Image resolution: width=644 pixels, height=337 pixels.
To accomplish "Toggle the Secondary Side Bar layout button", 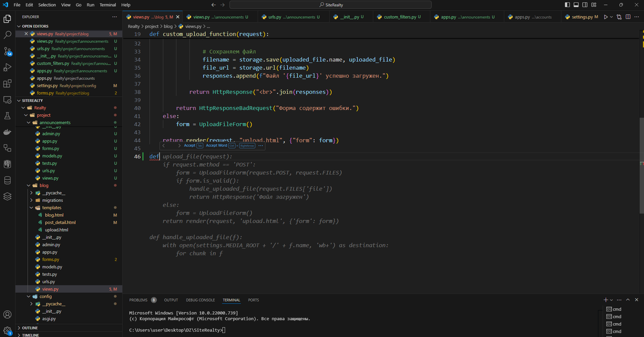I will click(586, 5).
